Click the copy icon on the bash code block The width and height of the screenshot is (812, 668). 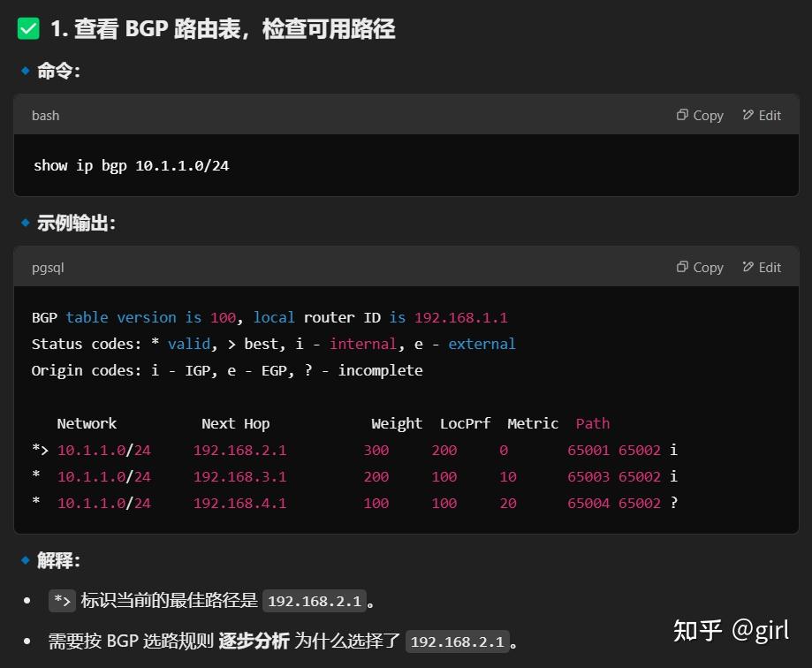click(682, 115)
